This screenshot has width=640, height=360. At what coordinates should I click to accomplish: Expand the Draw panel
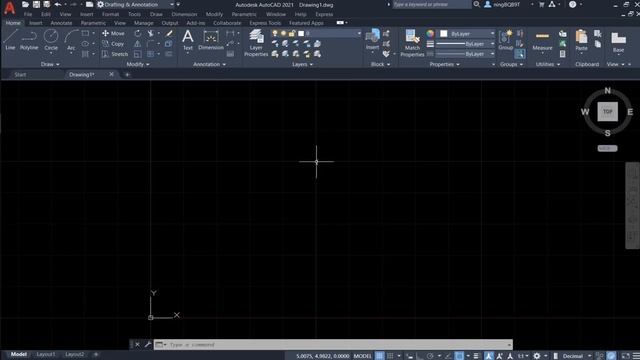click(50, 64)
